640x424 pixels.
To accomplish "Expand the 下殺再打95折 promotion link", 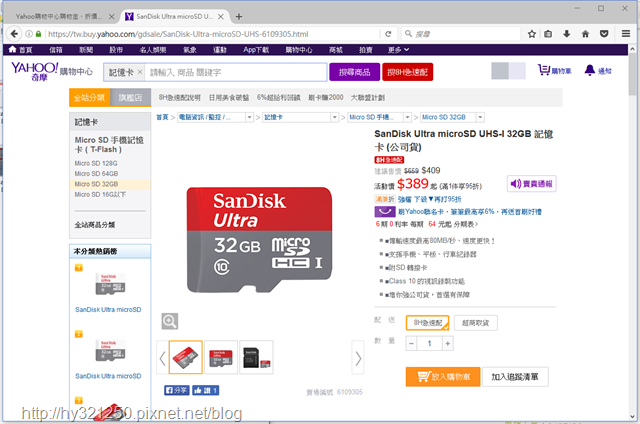I will point(429,199).
